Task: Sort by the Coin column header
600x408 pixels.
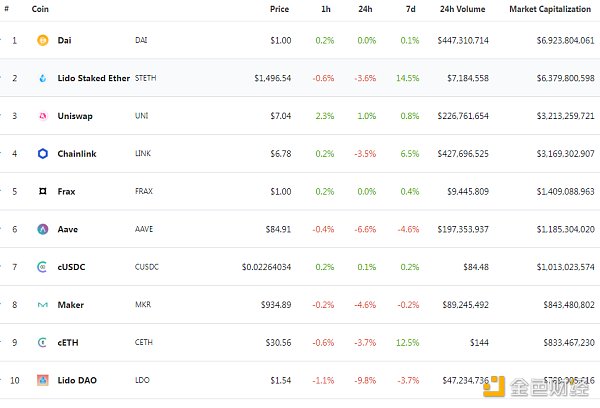Action: [41, 9]
